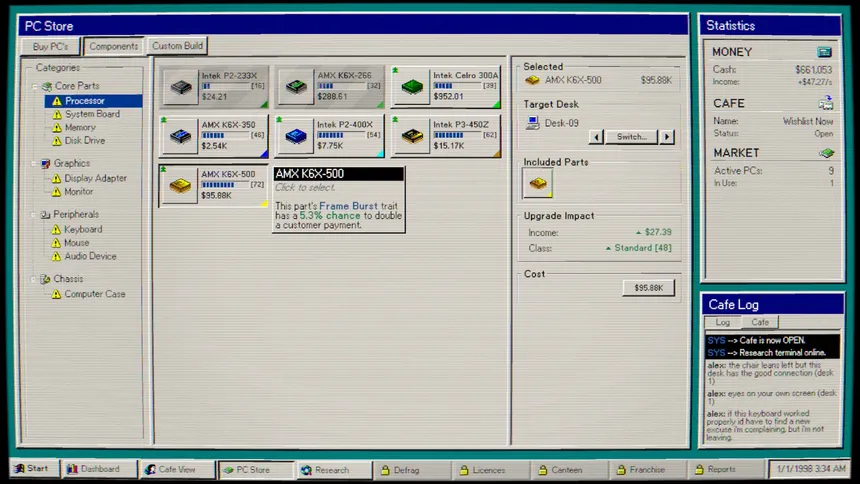Open the Custom Build tab
This screenshot has width=860, height=484.
(177, 46)
